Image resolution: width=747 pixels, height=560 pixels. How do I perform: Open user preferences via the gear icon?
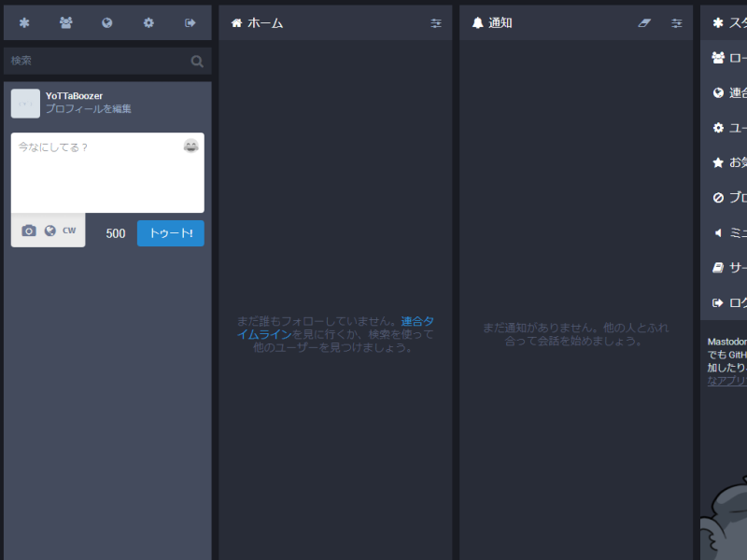click(x=148, y=22)
